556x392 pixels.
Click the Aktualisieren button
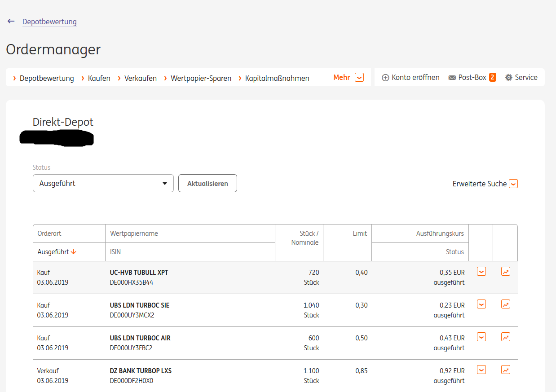click(207, 183)
